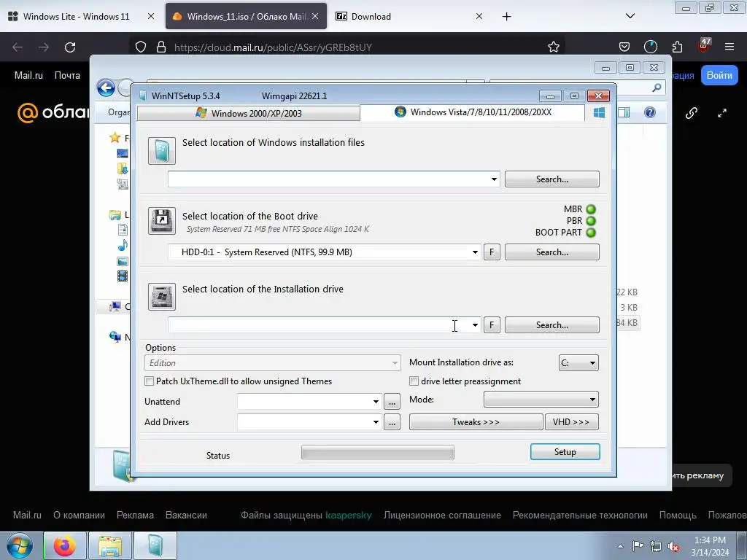
Task: Click the Windows installation files disc icon
Action: click(x=161, y=151)
